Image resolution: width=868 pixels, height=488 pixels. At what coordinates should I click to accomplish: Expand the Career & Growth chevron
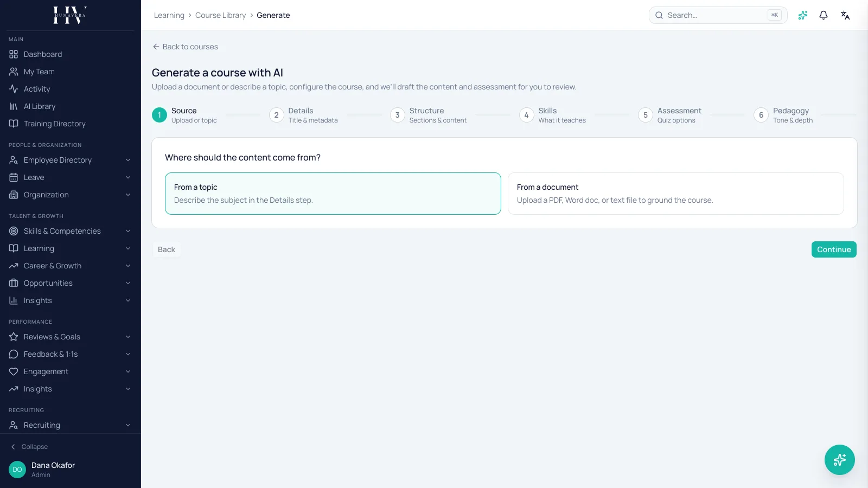click(x=128, y=266)
